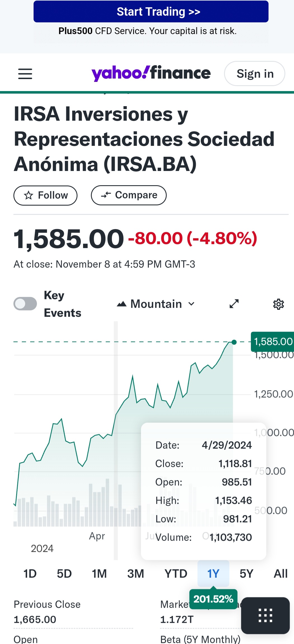Click the Compare button

pos(129,195)
